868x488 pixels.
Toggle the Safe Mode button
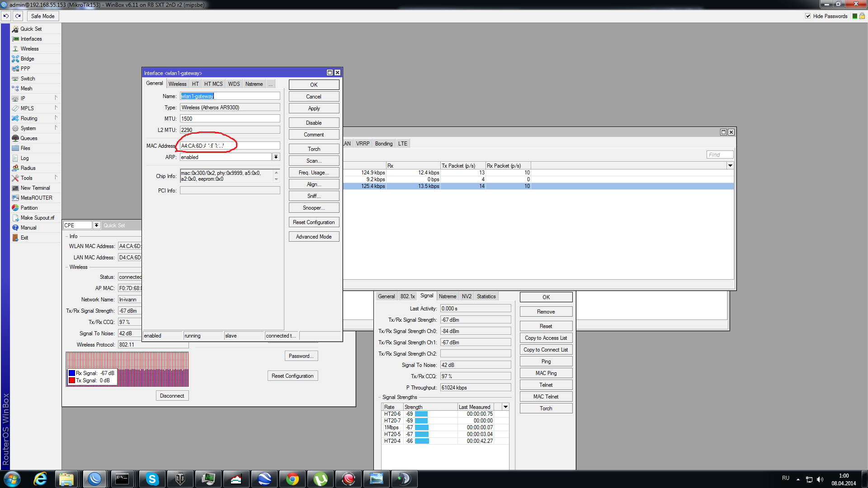[42, 16]
